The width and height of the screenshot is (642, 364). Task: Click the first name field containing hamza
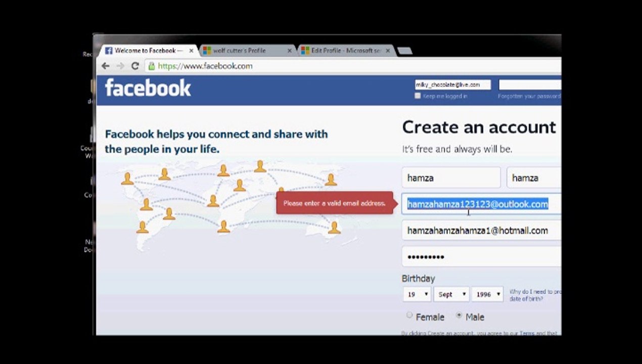pyautogui.click(x=451, y=178)
